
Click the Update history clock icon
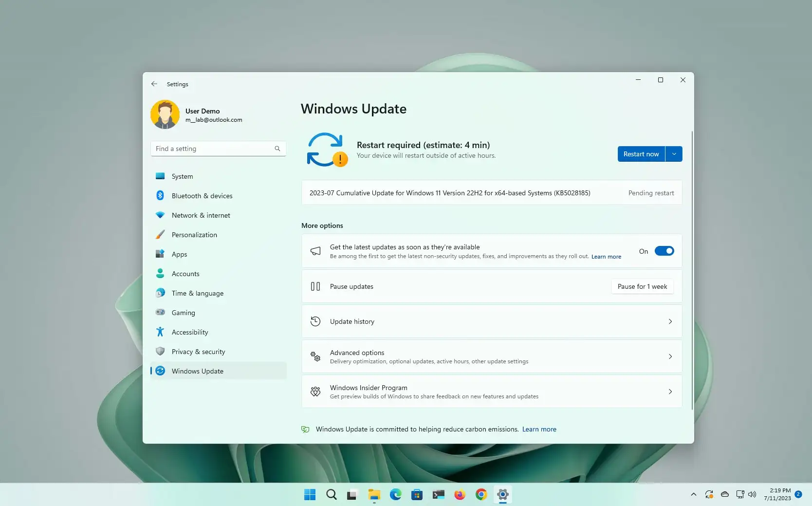(x=315, y=321)
